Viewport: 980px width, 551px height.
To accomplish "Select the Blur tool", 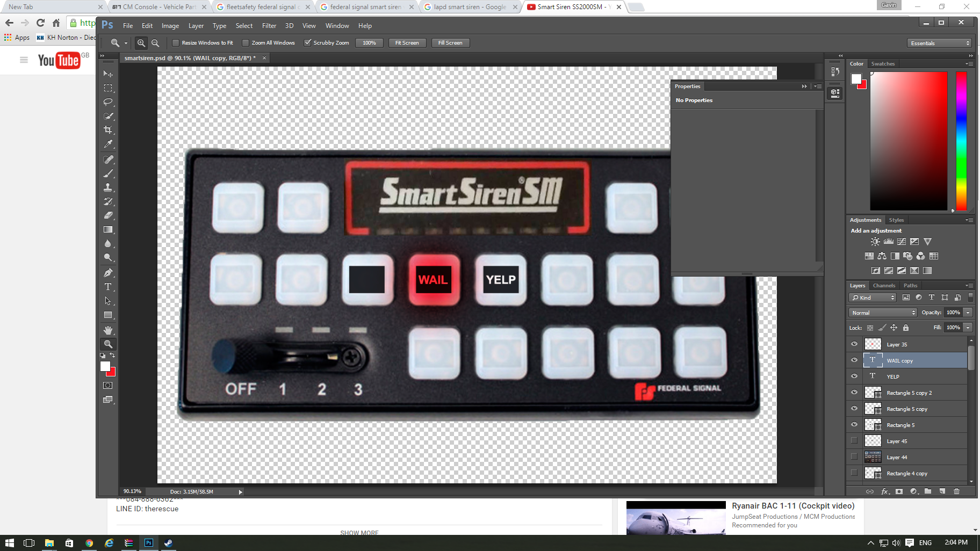I will point(108,243).
